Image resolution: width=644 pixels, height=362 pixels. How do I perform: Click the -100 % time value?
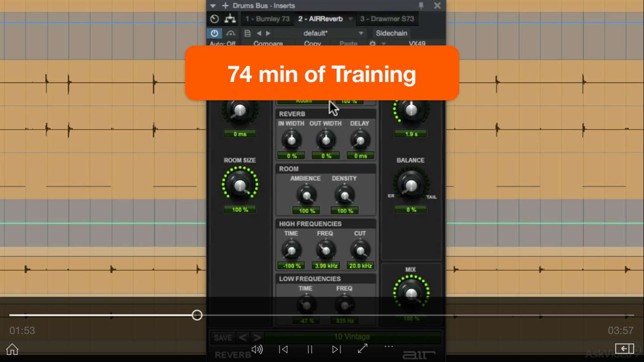292,266
